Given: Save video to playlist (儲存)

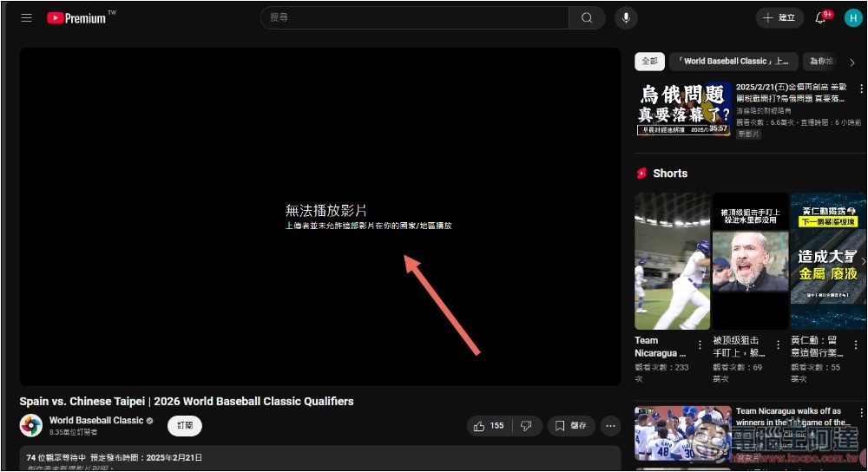Looking at the screenshot, I should [x=571, y=426].
